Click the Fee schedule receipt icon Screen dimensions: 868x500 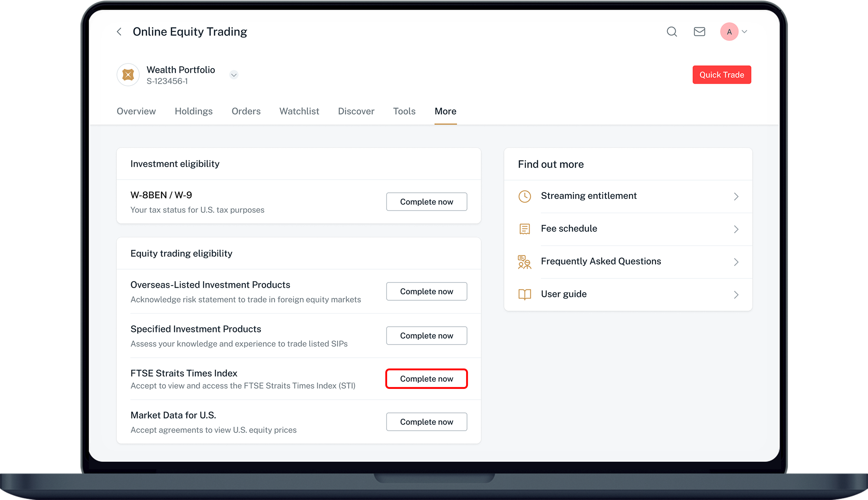pyautogui.click(x=525, y=229)
